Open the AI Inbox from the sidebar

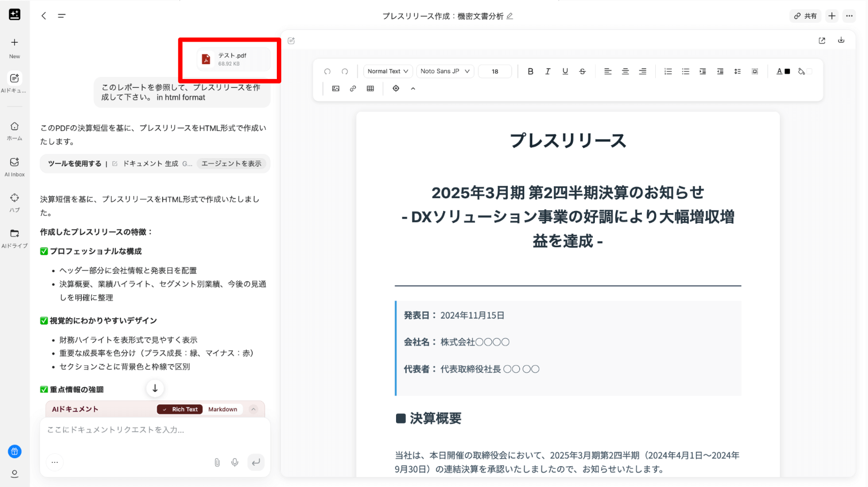(x=14, y=166)
